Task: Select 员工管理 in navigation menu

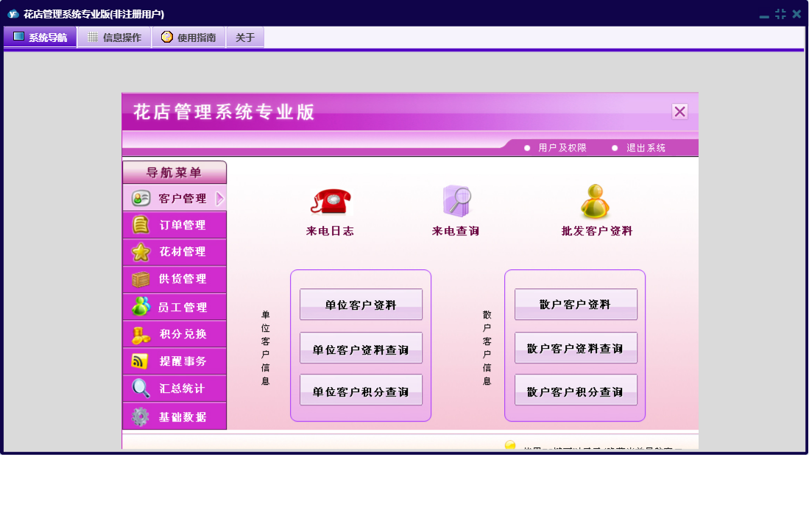Action: 174,307
